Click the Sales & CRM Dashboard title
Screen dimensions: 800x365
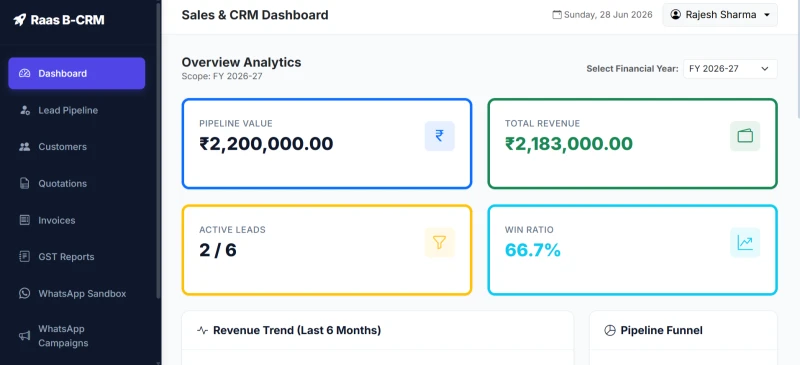coord(255,15)
